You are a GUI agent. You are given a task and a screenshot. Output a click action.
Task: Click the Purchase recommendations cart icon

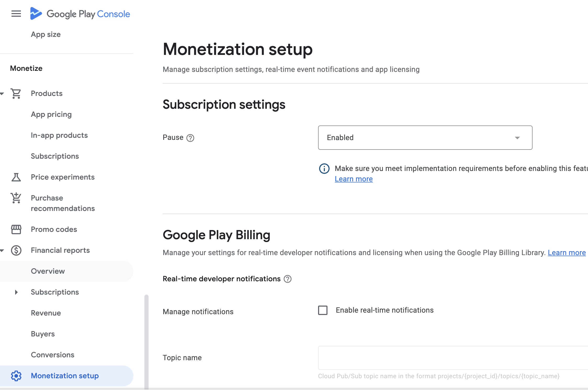[x=16, y=198]
